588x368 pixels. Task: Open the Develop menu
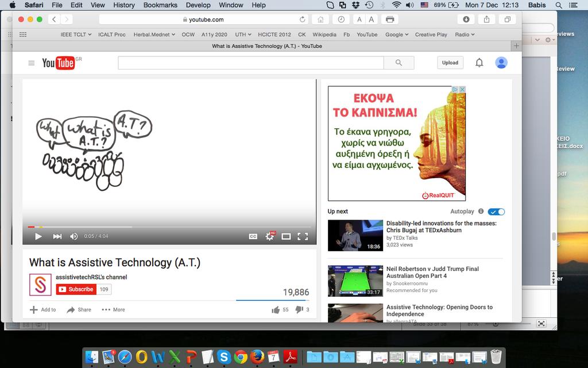point(198,5)
